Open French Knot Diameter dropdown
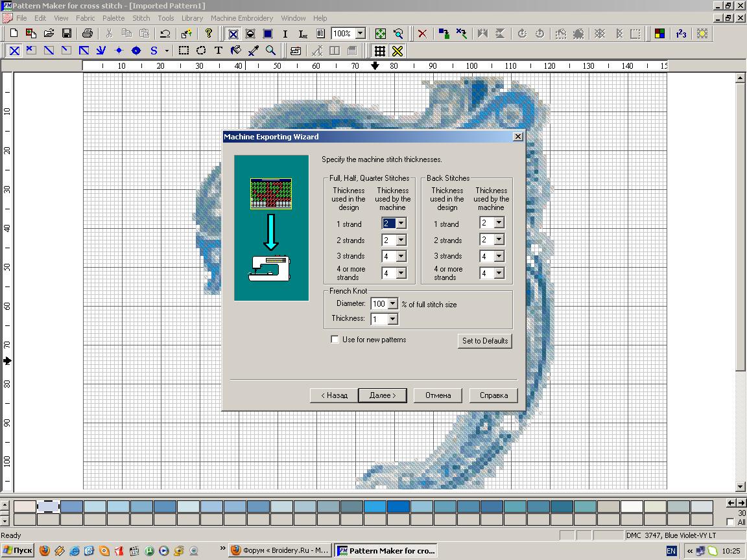 (x=392, y=304)
